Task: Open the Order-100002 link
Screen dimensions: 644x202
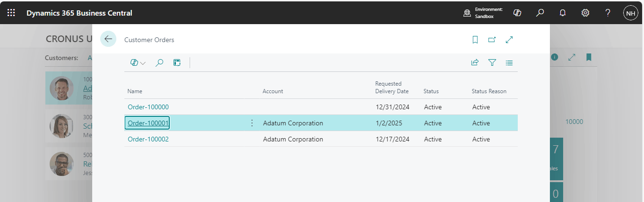Action: pos(148,139)
